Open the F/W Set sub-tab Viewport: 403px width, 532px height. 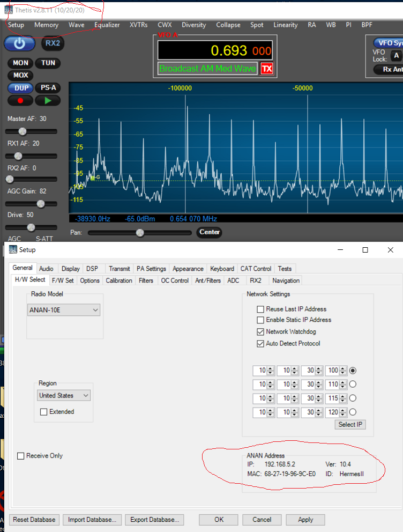(63, 280)
